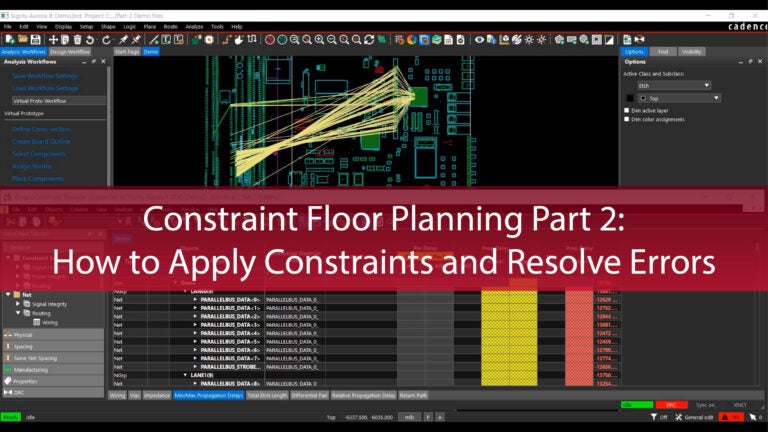Click the Undo arrow in the toolbar

(90, 40)
